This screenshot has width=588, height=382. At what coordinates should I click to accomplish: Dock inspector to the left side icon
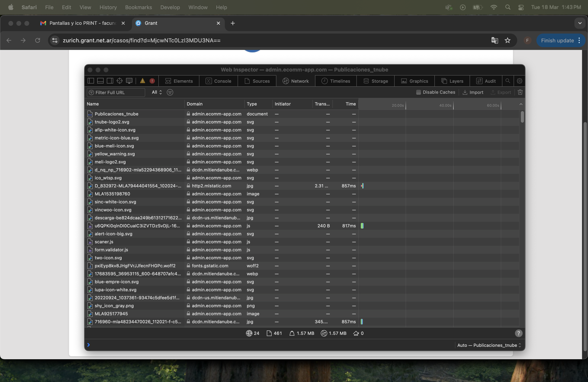pyautogui.click(x=91, y=81)
